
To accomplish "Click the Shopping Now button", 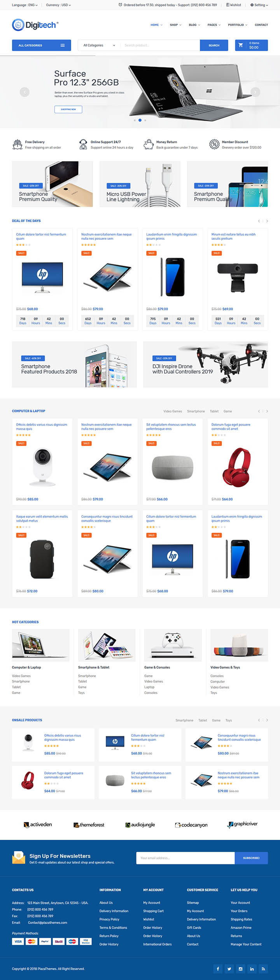I will (68, 109).
